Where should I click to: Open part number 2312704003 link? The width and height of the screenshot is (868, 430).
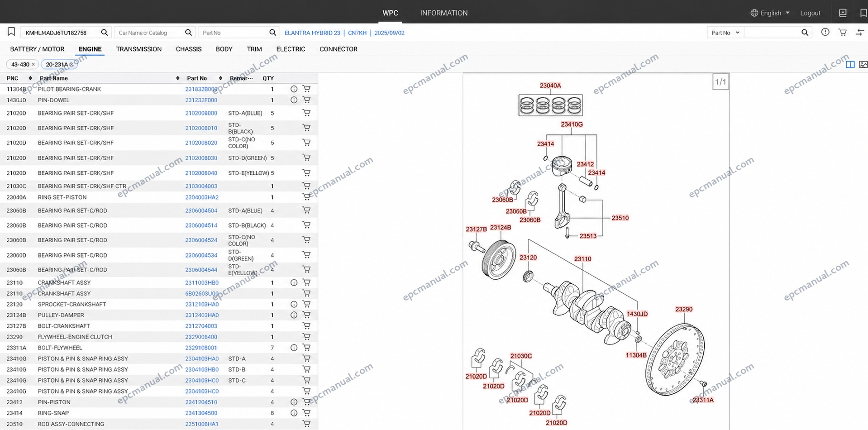point(201,326)
